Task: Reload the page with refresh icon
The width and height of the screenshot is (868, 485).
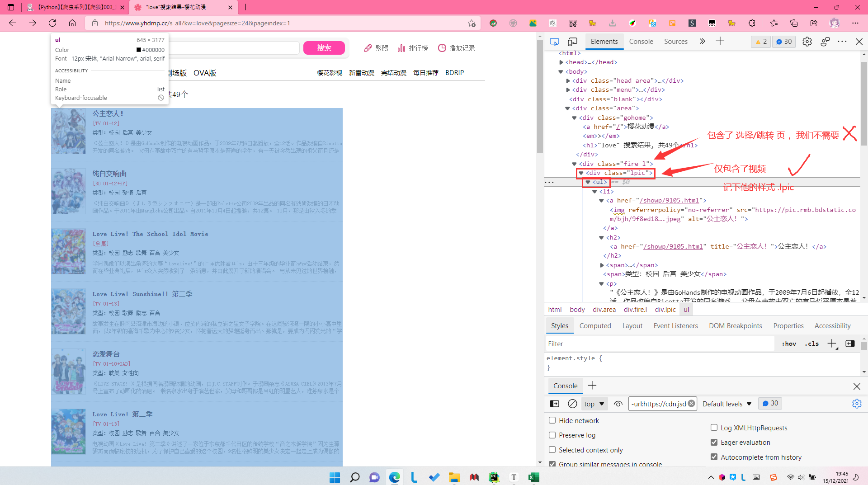Action: click(x=52, y=23)
